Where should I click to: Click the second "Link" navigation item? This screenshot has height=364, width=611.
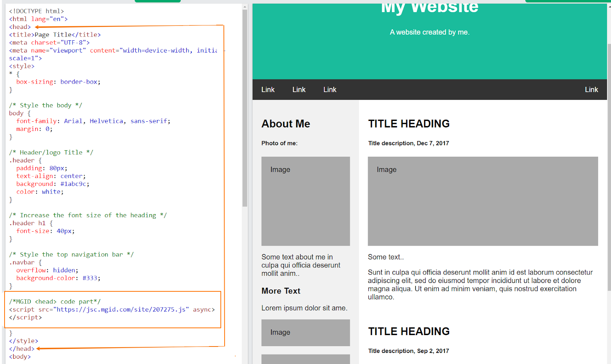(298, 89)
